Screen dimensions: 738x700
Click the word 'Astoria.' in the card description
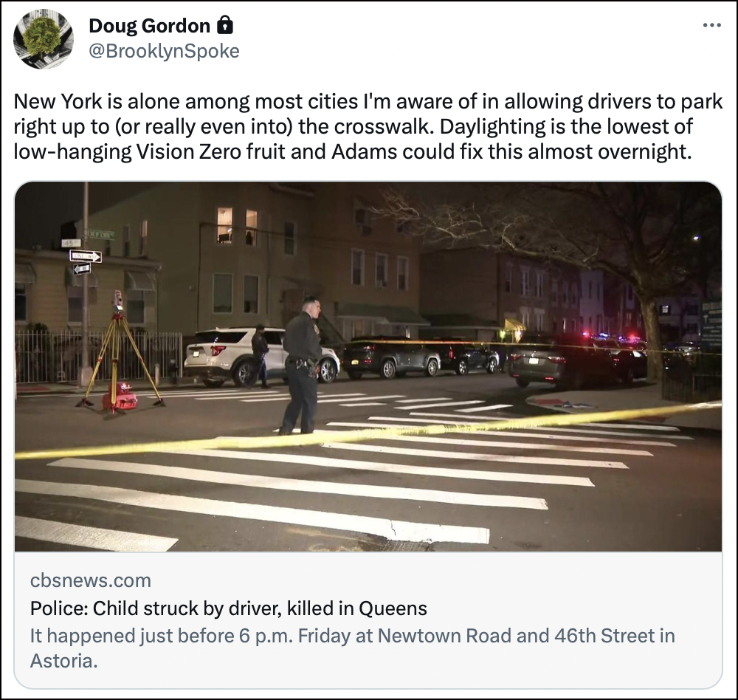(x=64, y=661)
